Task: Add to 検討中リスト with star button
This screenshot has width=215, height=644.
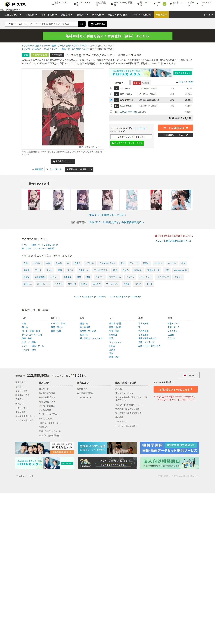Action: click(77, 170)
